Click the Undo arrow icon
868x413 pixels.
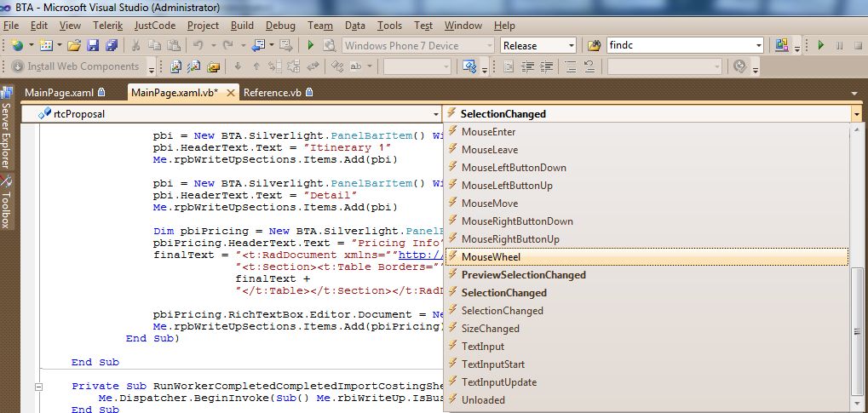(198, 45)
